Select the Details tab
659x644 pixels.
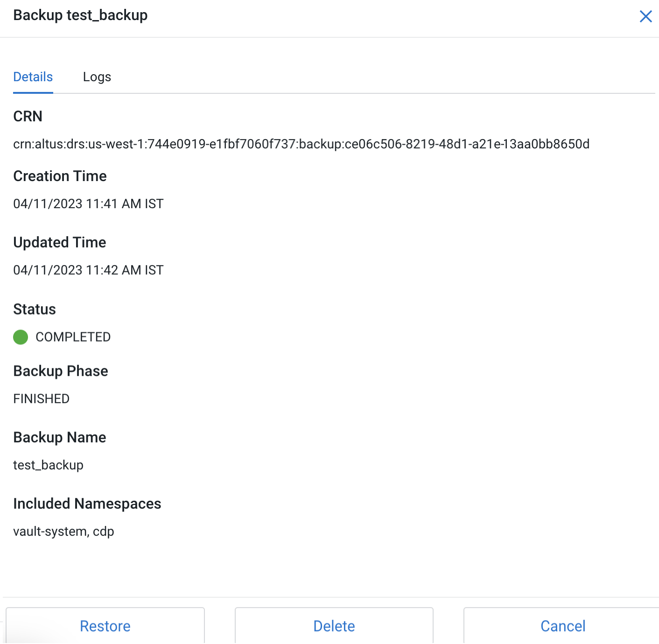click(33, 77)
